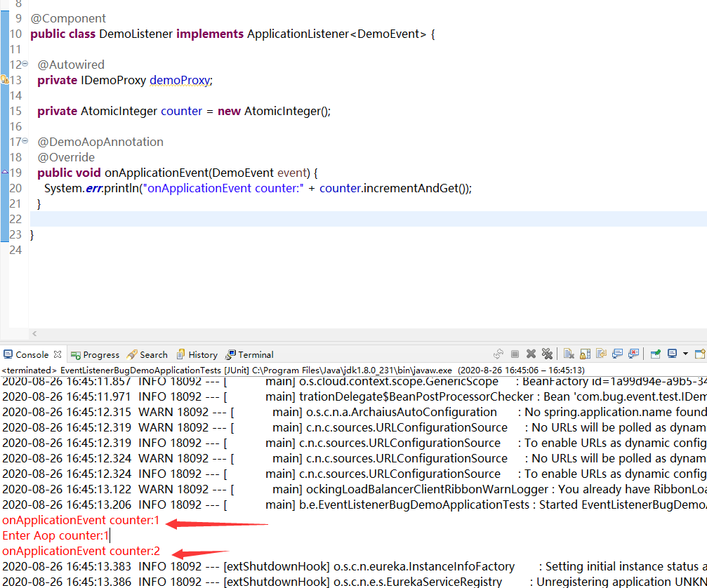This screenshot has width=707, height=588.
Task: Click the InstanceInfoFactory shutdown log line
Action: coord(355,566)
